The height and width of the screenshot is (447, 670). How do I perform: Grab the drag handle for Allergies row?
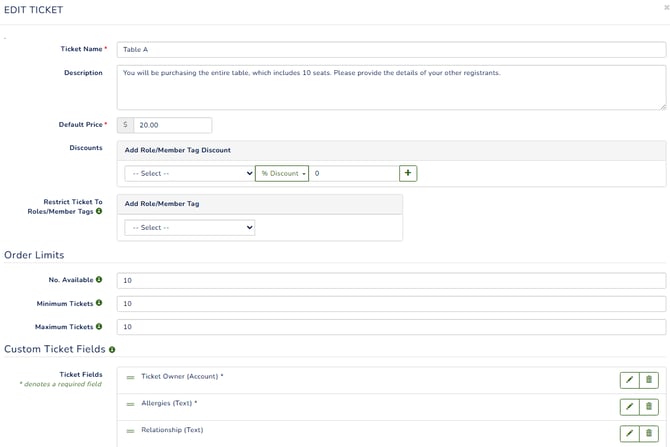(130, 404)
